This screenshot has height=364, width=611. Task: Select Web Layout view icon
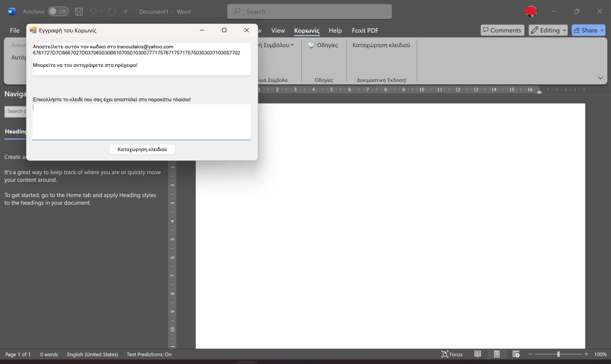point(516,354)
